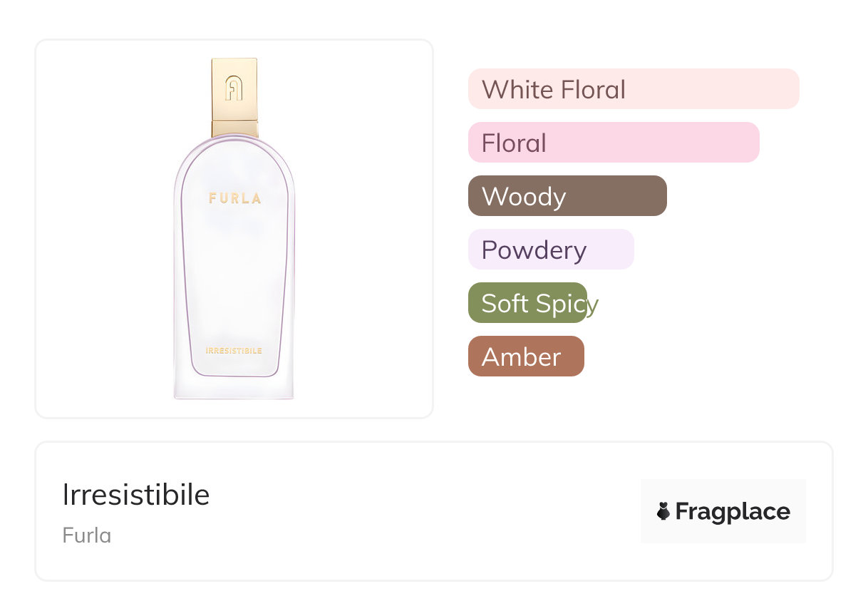Image resolution: width=868 pixels, height=616 pixels.
Task: Click the word White in White Floral
Action: [517, 90]
